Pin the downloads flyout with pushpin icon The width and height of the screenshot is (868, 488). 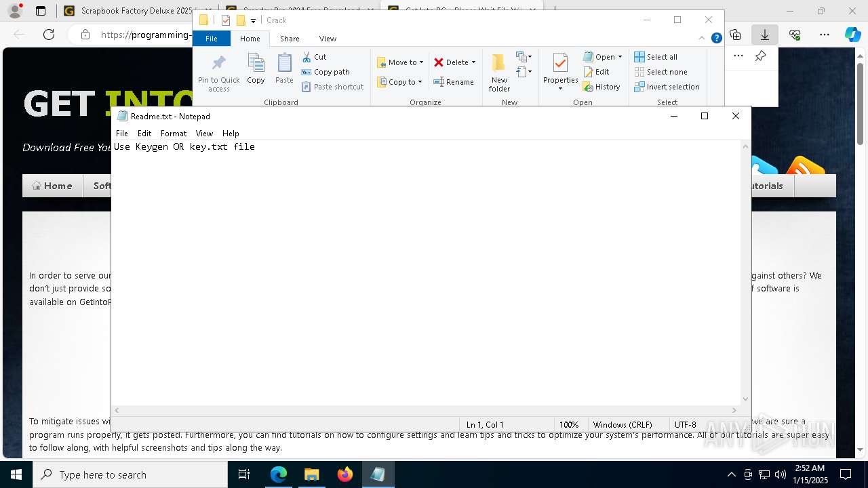point(761,56)
